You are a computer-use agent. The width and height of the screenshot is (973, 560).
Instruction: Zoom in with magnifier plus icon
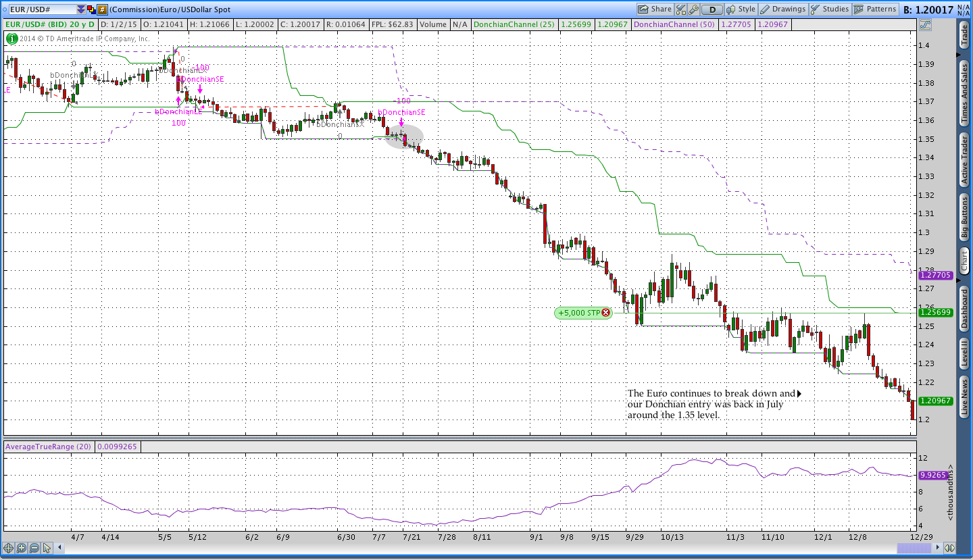(x=21, y=548)
